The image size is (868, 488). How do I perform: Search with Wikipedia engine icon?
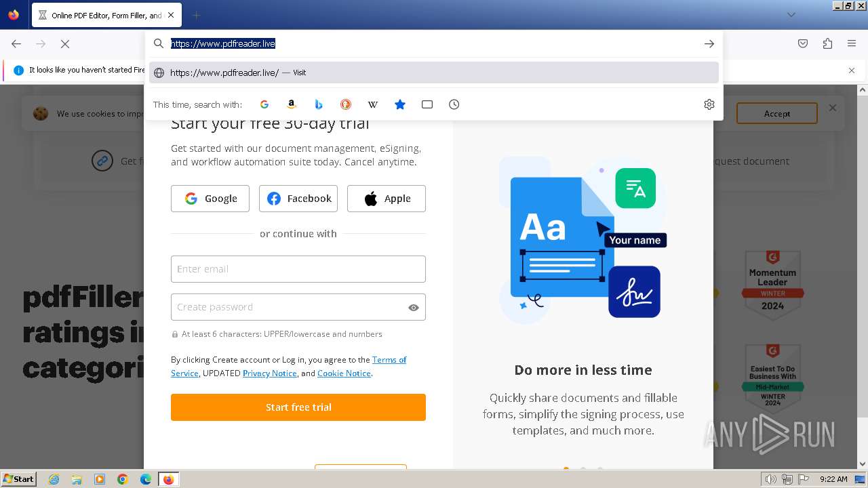373,104
